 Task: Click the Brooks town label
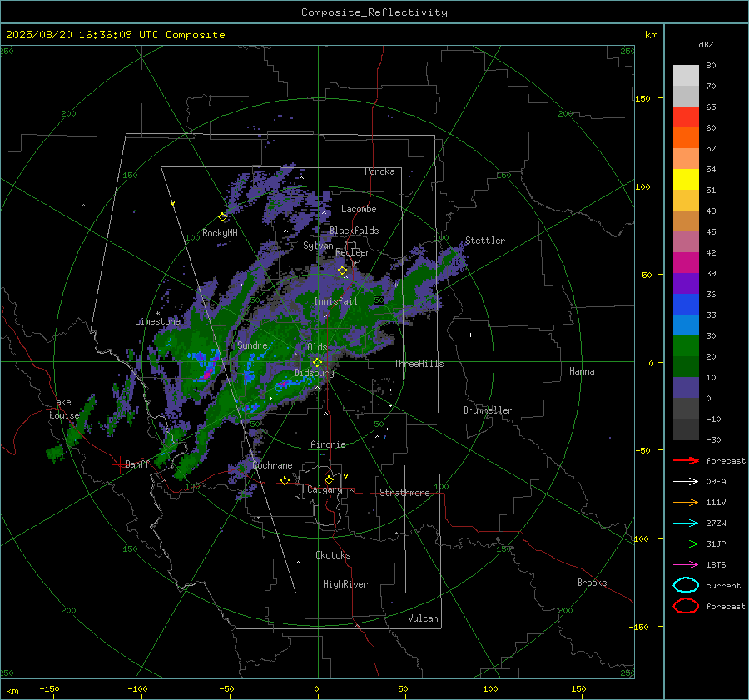click(592, 583)
